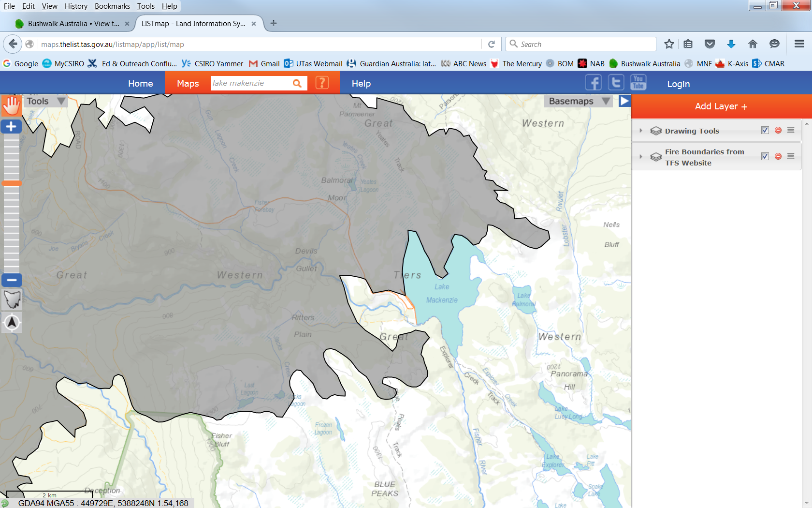Zoom in with the plus button

tap(11, 127)
